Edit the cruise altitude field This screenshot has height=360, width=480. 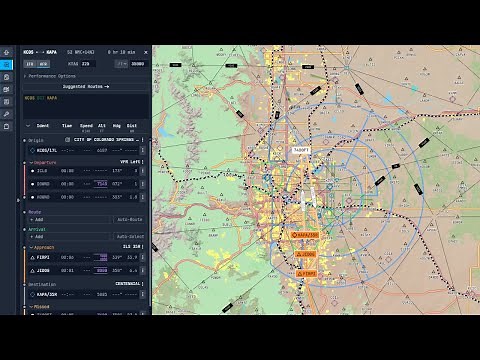(x=138, y=64)
